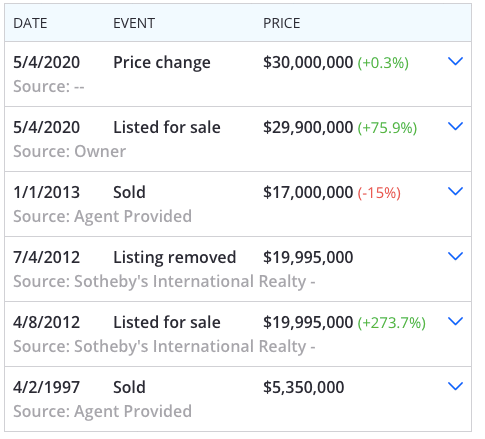Click the Listing removed event label

coord(175,257)
